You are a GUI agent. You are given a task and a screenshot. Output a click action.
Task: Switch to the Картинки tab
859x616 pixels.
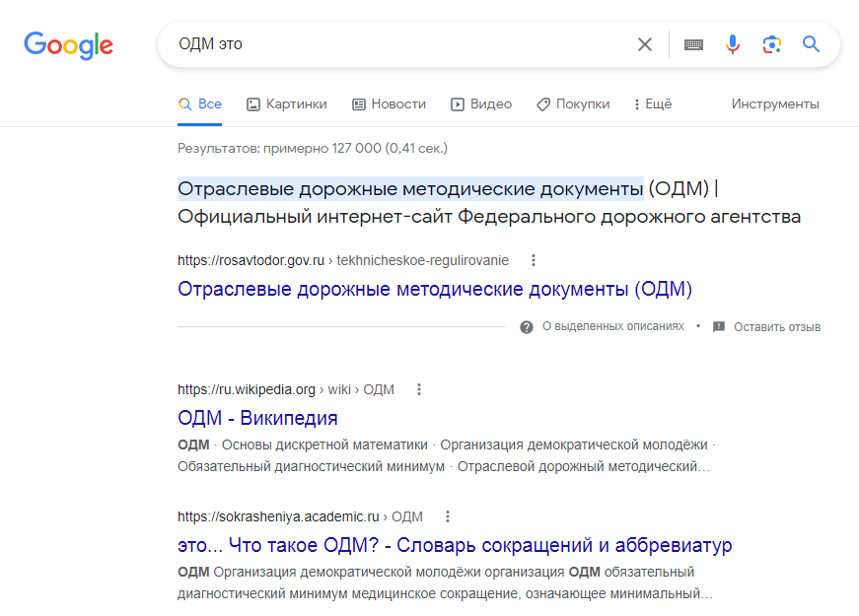tap(286, 104)
